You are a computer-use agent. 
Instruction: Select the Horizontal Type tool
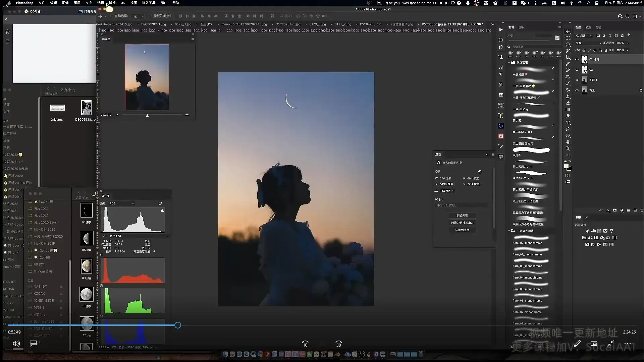click(568, 122)
